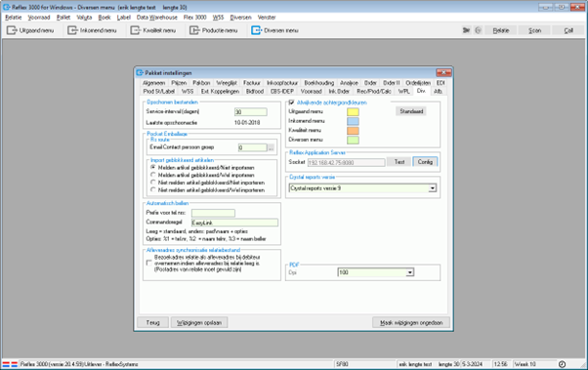588x370 pixels.
Task: Switch to the WPL tab
Action: click(403, 91)
